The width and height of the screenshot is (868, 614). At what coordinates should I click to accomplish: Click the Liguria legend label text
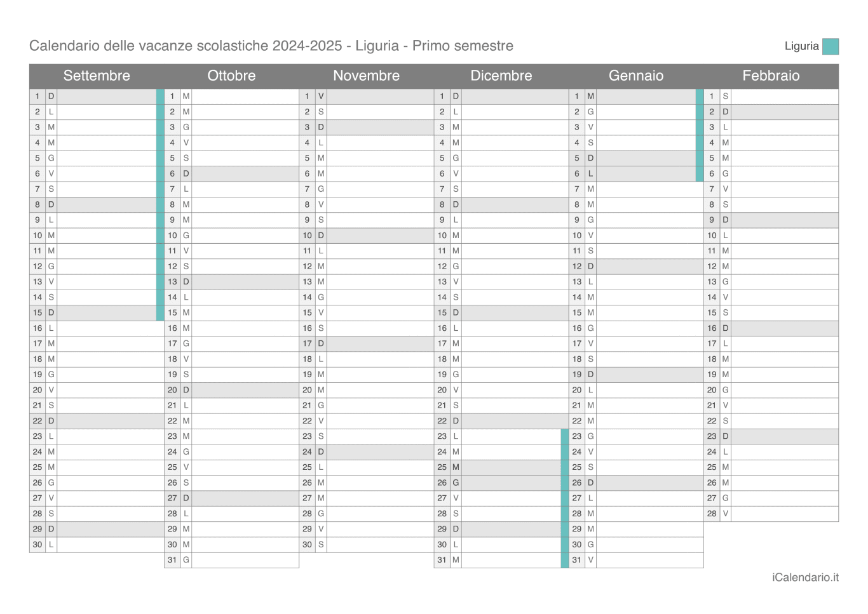(x=801, y=46)
